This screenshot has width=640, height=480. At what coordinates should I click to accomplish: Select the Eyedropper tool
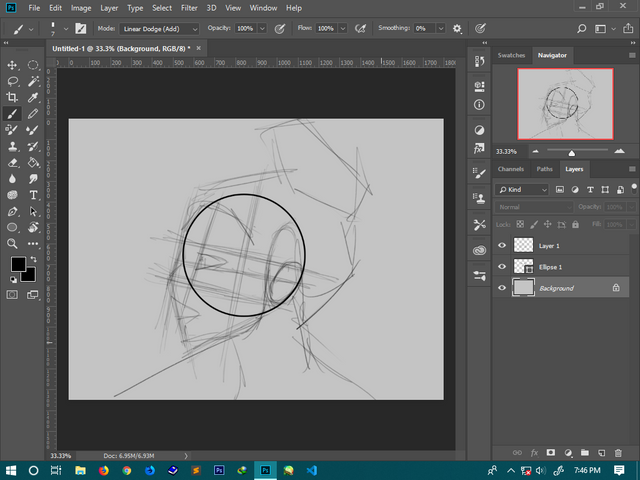(x=33, y=97)
